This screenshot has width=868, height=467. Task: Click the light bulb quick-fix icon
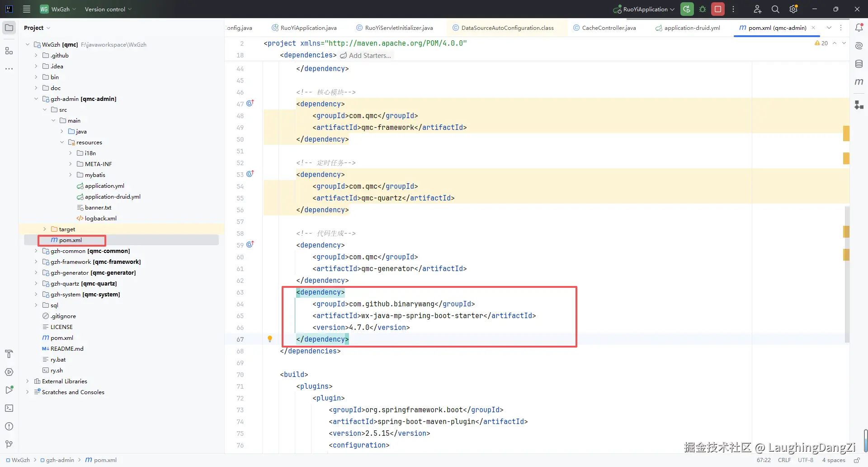pos(270,339)
